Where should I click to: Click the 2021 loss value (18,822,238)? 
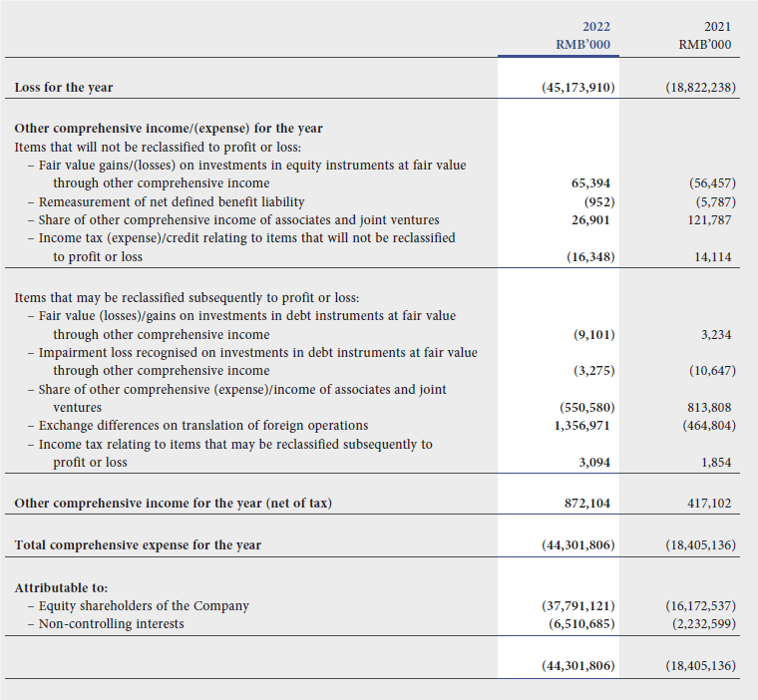700,88
